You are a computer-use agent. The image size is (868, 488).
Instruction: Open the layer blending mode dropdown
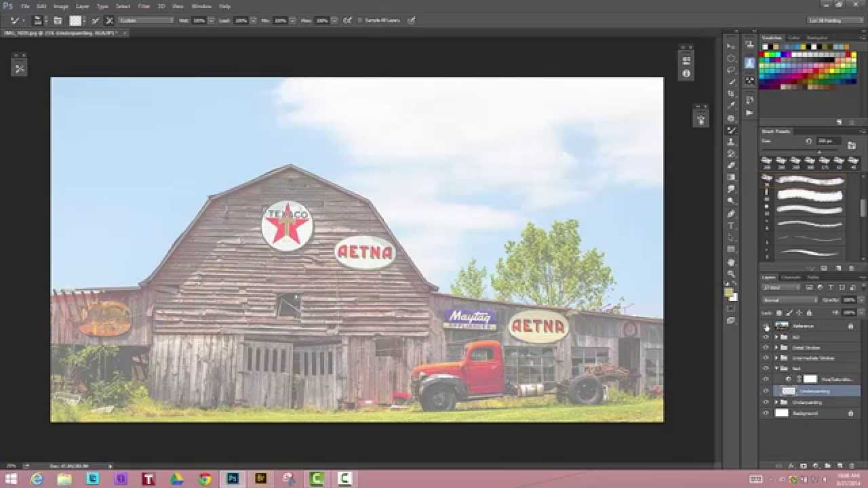(x=787, y=300)
